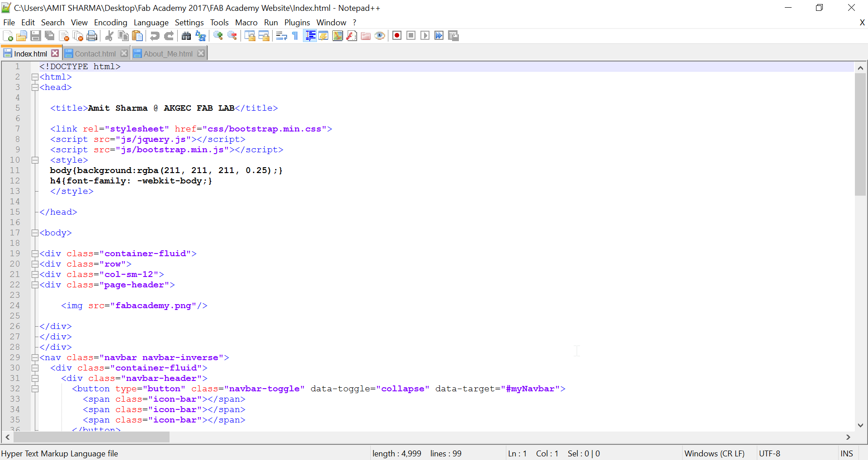Toggle the indent guide display
Screen dimensions: 868x460
(310, 36)
